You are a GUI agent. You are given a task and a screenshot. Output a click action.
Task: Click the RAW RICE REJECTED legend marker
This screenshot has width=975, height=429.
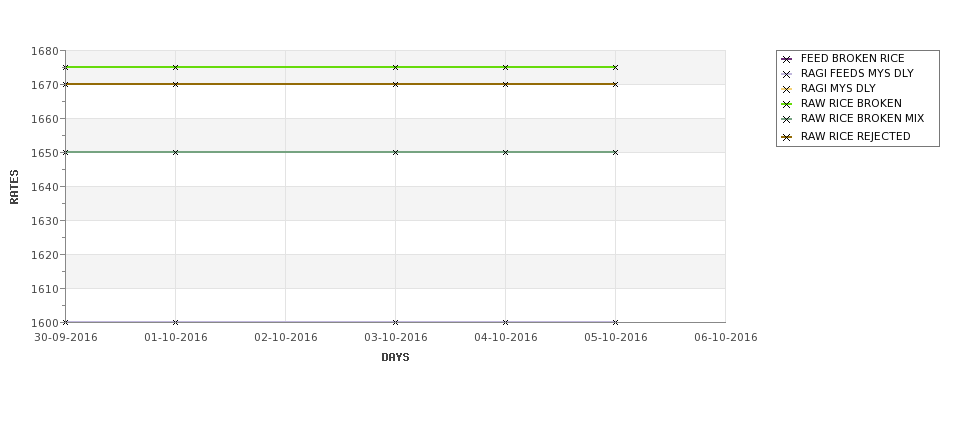coord(786,137)
